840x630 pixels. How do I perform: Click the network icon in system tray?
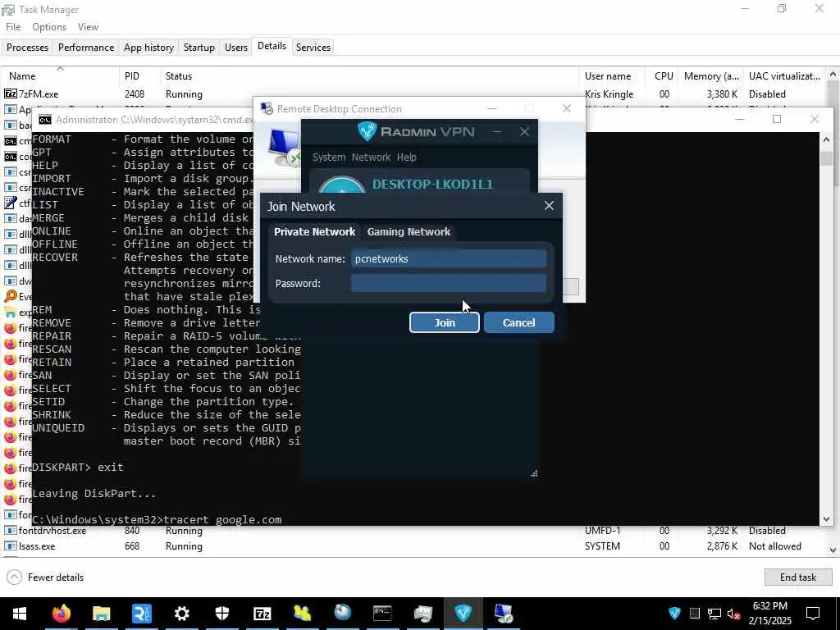click(x=714, y=614)
